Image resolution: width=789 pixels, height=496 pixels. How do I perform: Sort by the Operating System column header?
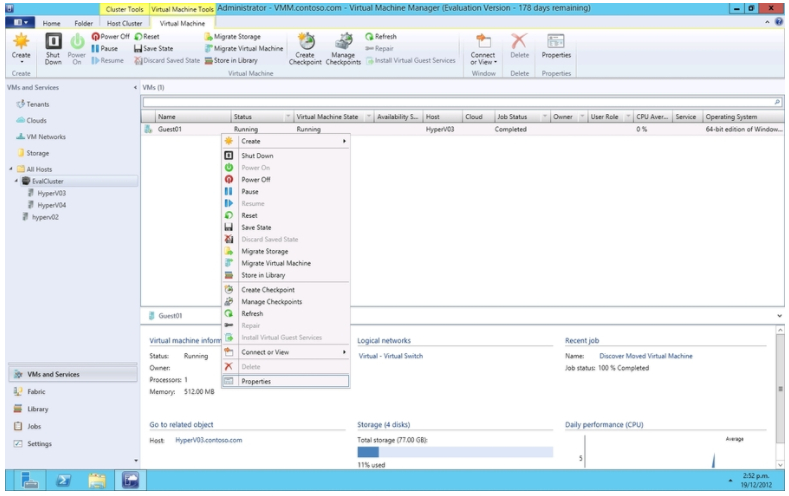[x=743, y=117]
